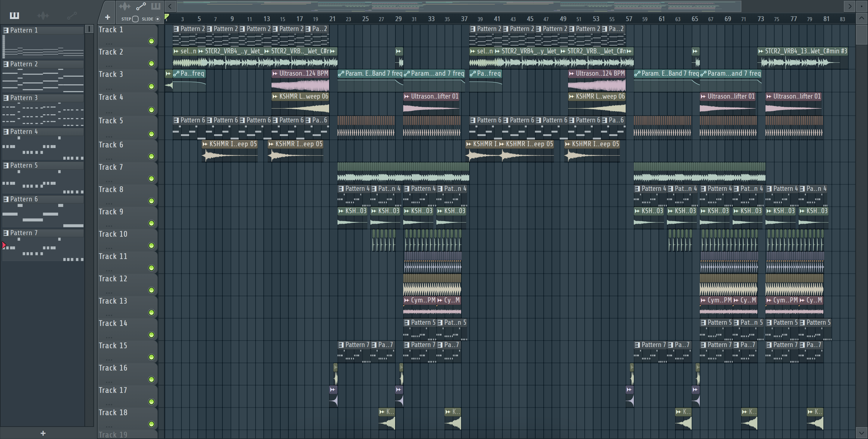Select the Track 17 header label
This screenshot has height=439, width=868.
[113, 390]
